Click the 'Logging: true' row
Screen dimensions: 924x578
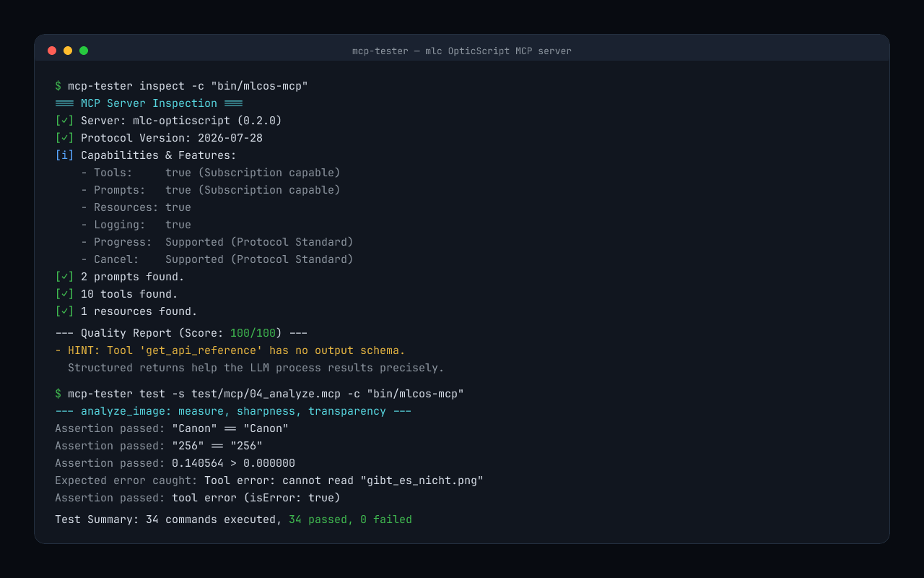(136, 225)
